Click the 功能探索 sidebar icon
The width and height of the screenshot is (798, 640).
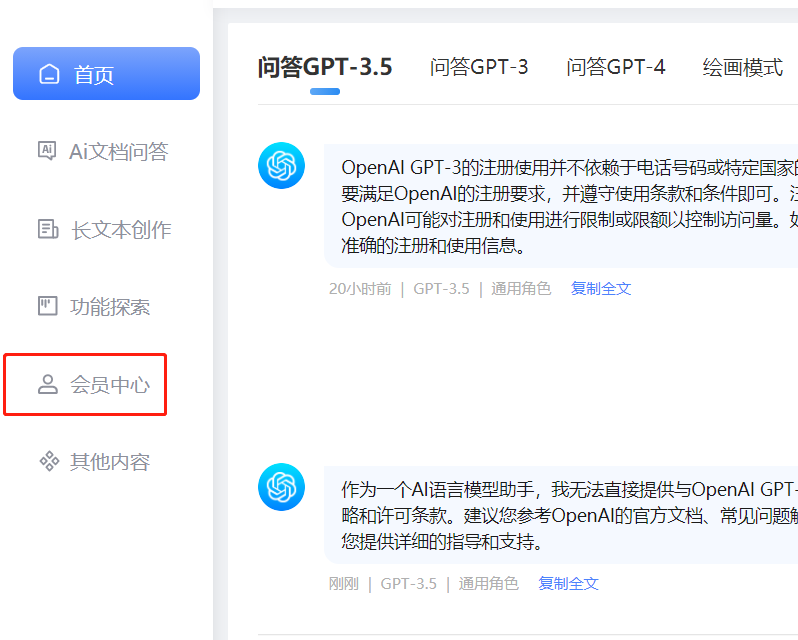tap(47, 306)
